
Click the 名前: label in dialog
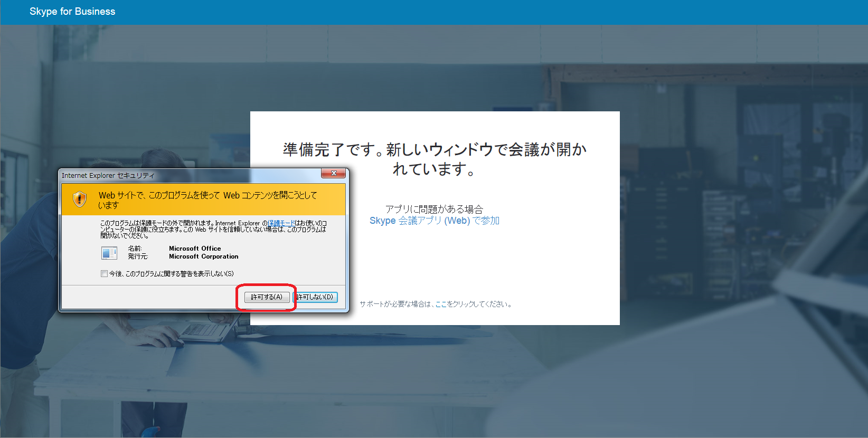[135, 249]
